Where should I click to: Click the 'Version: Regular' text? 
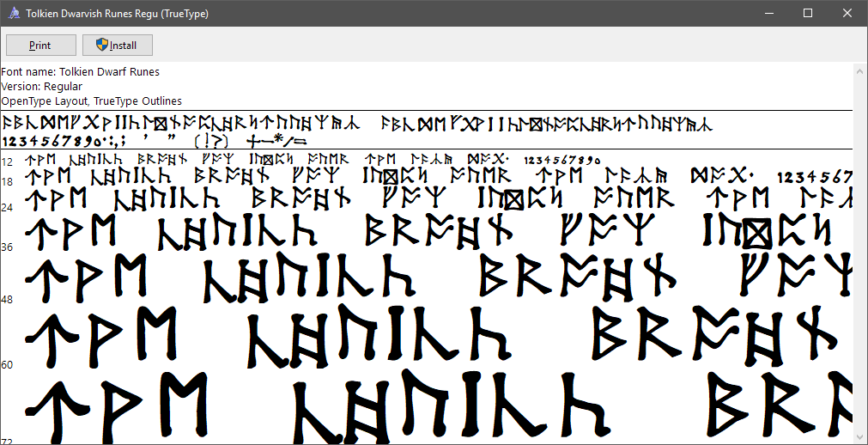(41, 87)
